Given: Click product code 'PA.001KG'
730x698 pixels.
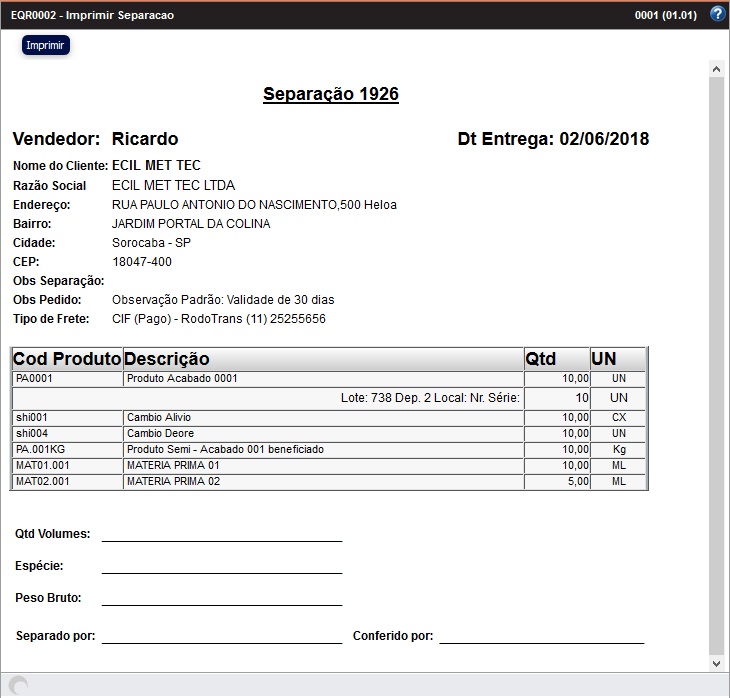Looking at the screenshot, I should tap(41, 449).
